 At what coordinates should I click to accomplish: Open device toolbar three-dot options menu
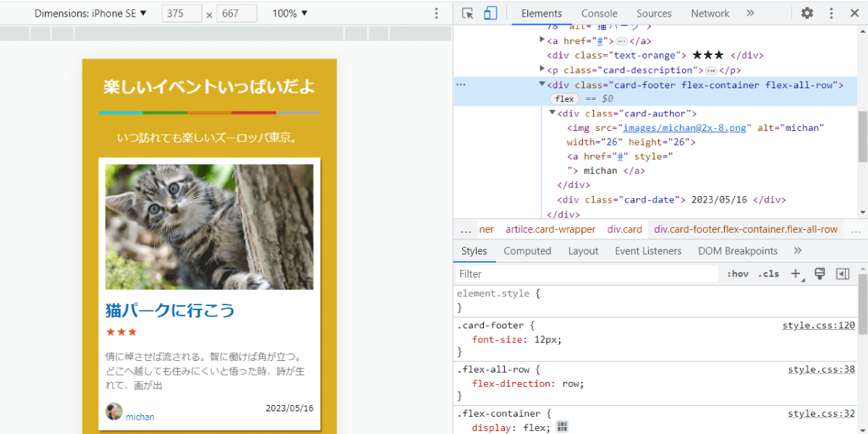[x=436, y=13]
